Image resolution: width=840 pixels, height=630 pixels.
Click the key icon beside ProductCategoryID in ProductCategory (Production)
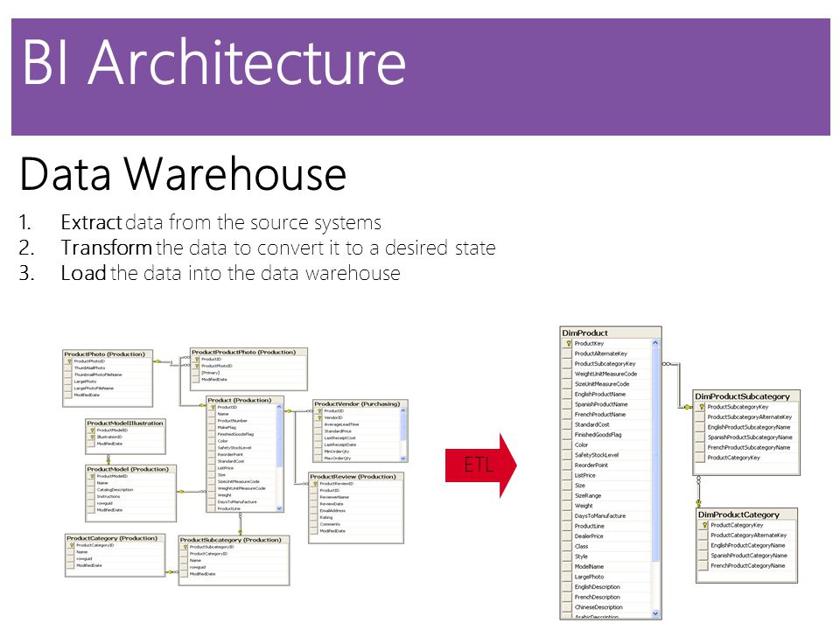(71, 545)
